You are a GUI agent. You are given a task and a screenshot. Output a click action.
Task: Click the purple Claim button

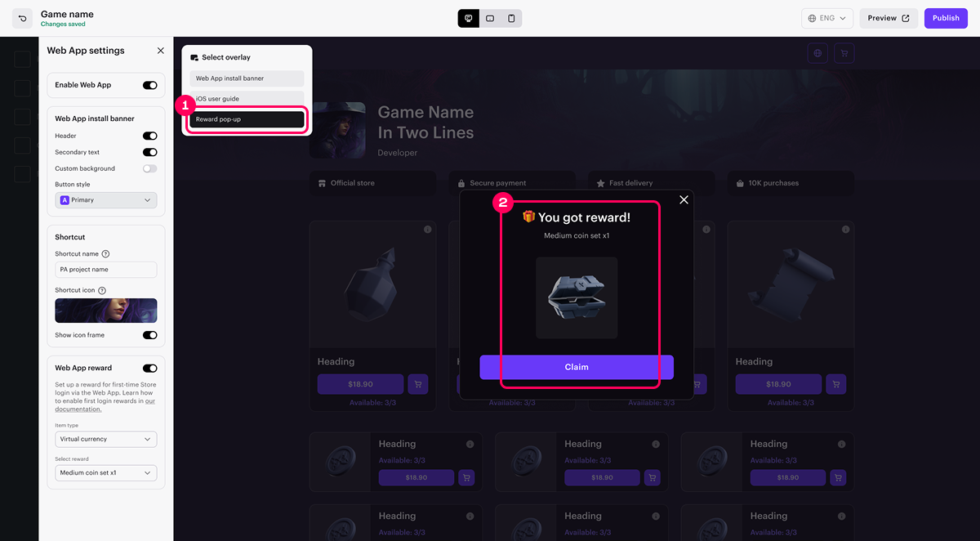point(577,367)
